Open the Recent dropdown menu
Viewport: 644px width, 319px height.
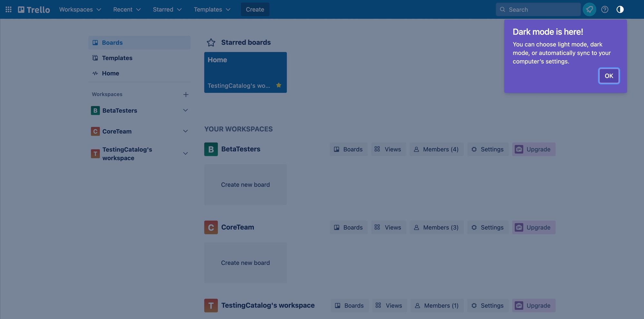point(127,9)
